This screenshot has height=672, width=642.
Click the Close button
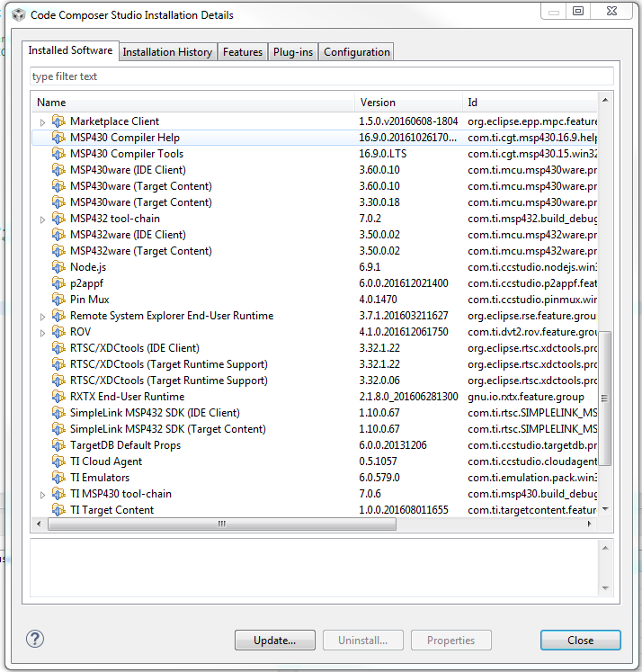click(x=580, y=641)
